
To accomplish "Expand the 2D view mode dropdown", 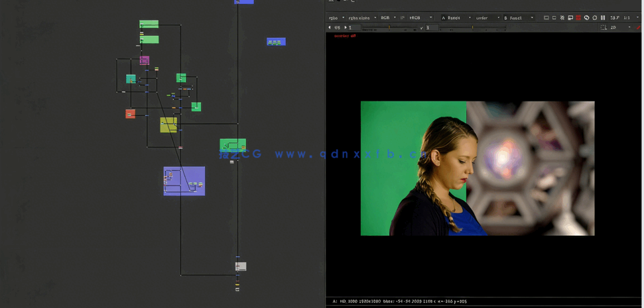I will tap(620, 28).
